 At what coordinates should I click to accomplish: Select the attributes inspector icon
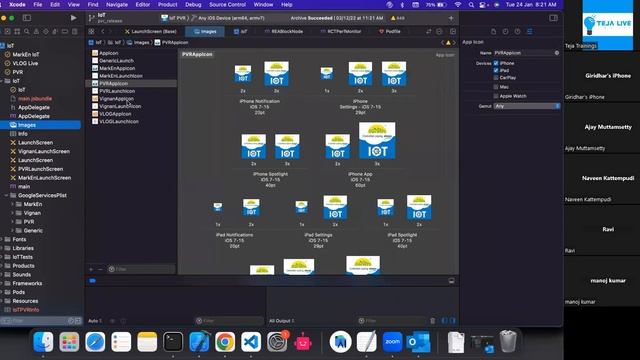[x=529, y=31]
